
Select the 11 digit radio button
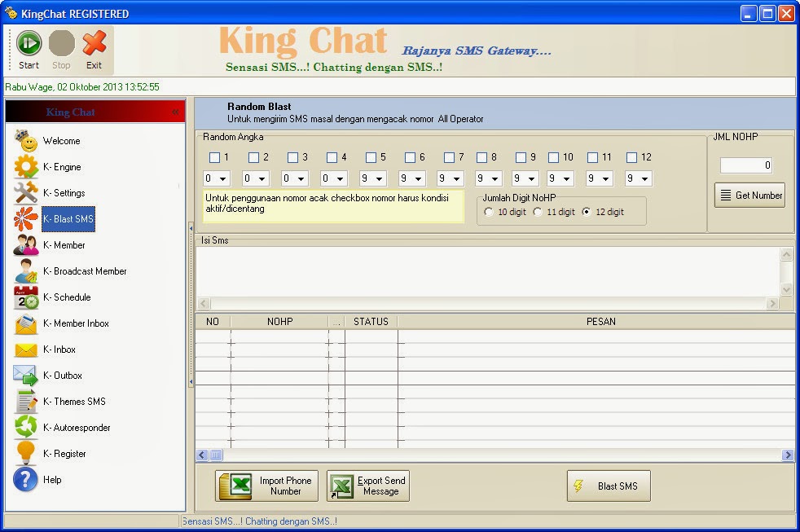click(538, 212)
